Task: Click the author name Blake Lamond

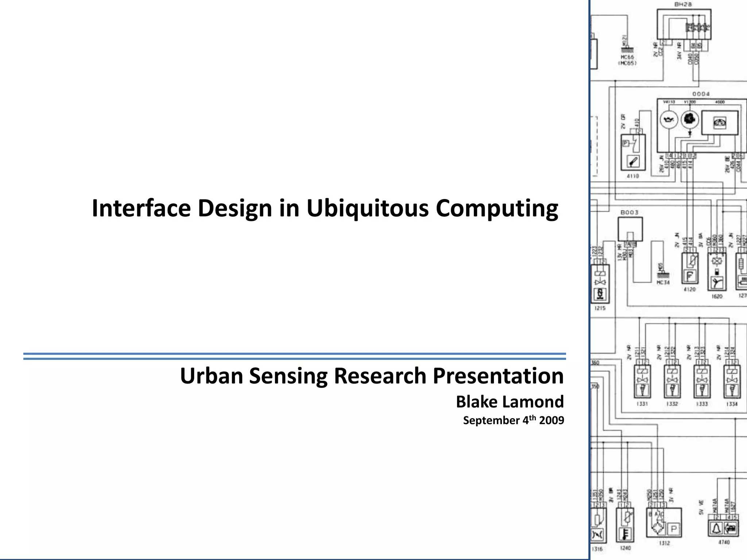Action: click(x=510, y=402)
